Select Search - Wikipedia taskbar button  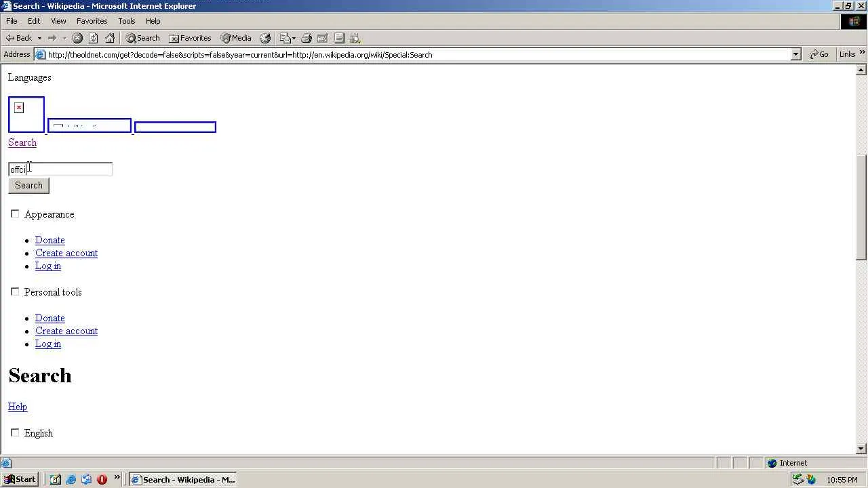[x=183, y=479]
